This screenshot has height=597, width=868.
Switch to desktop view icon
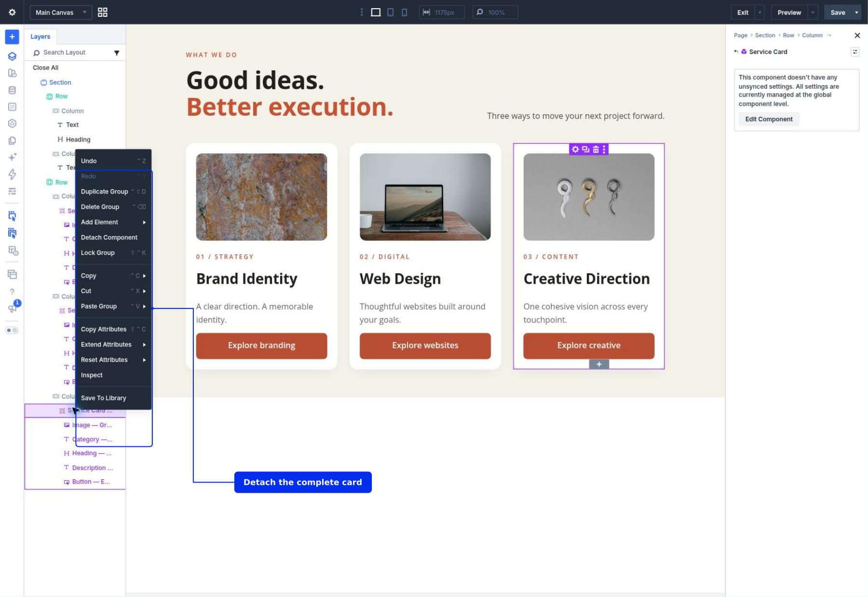[x=376, y=12]
